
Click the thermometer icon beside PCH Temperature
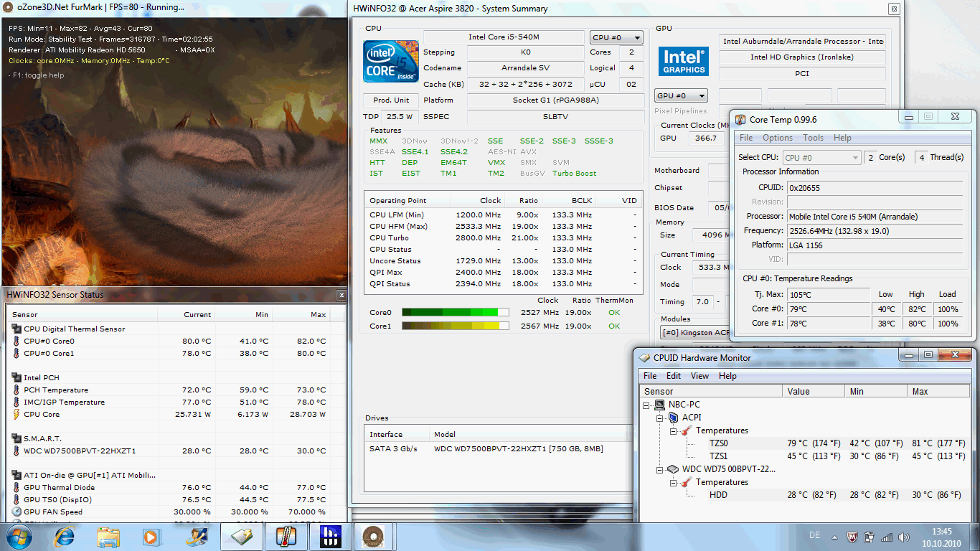17,390
